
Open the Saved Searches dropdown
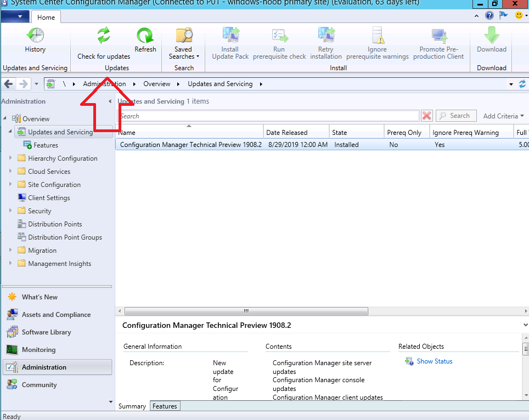click(184, 44)
